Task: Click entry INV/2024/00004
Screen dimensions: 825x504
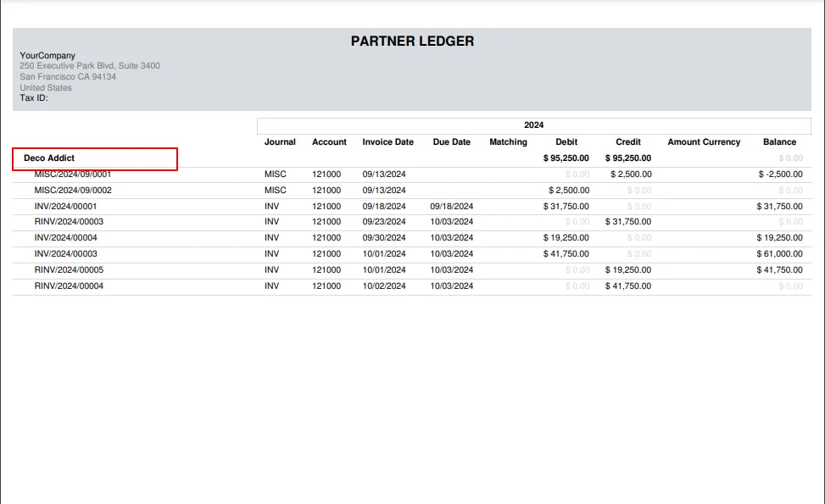Action: [66, 237]
